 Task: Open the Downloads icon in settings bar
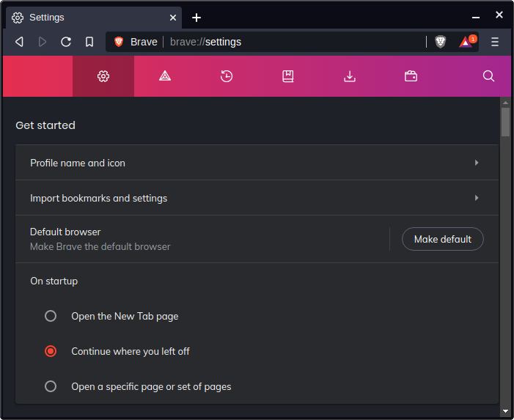click(x=350, y=76)
